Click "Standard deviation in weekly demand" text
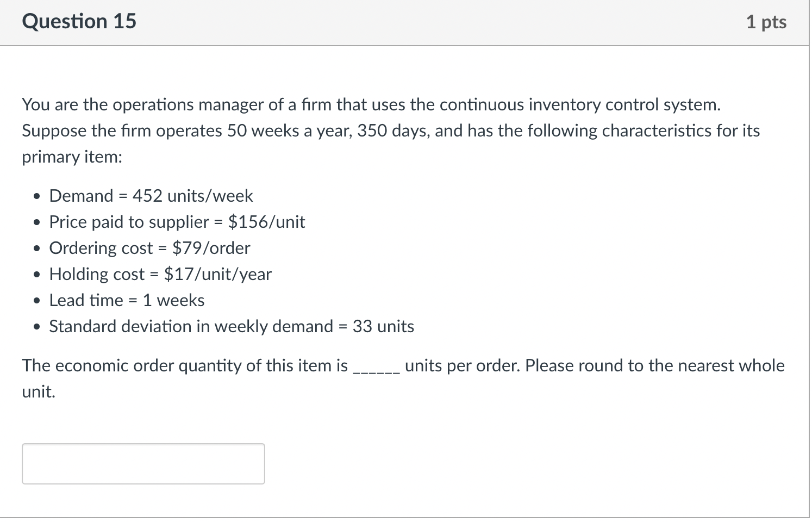 tap(191, 326)
